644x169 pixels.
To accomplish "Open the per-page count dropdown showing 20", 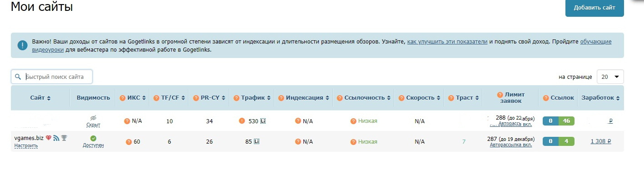I will pyautogui.click(x=610, y=77).
